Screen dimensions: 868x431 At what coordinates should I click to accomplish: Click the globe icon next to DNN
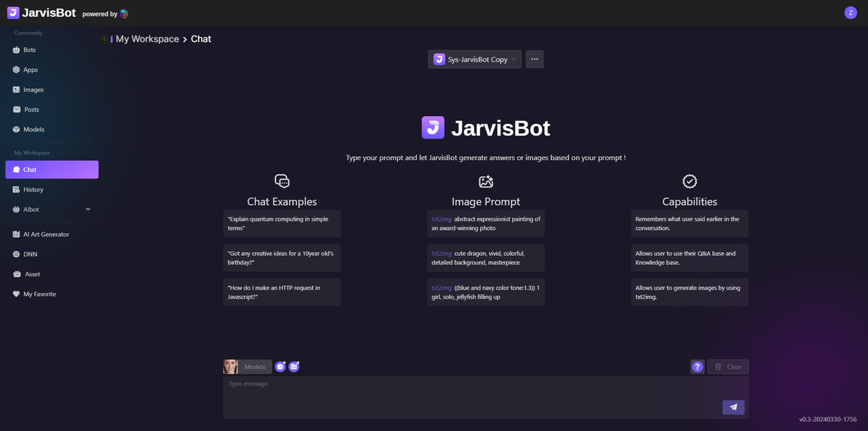coord(16,254)
